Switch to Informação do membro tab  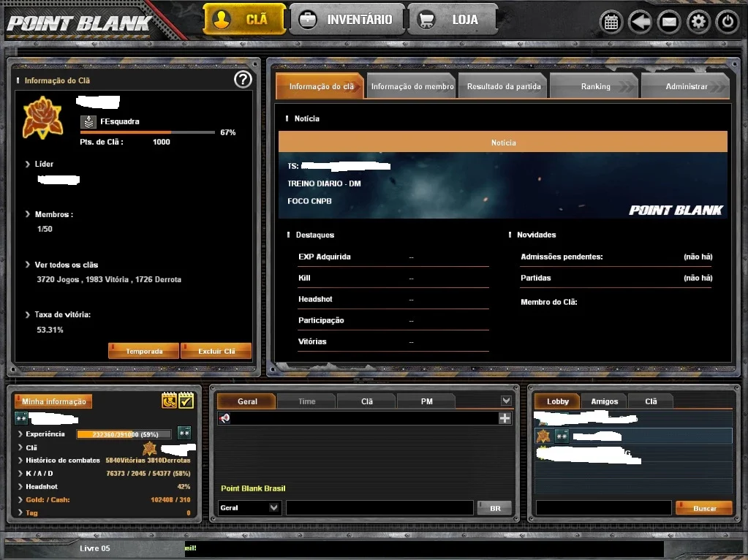coord(412,86)
